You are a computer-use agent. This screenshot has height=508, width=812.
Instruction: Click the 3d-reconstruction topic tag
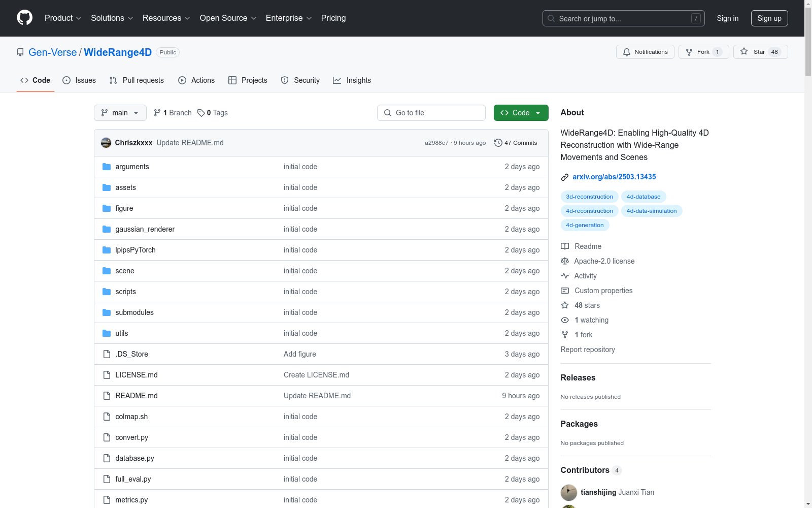(590, 197)
